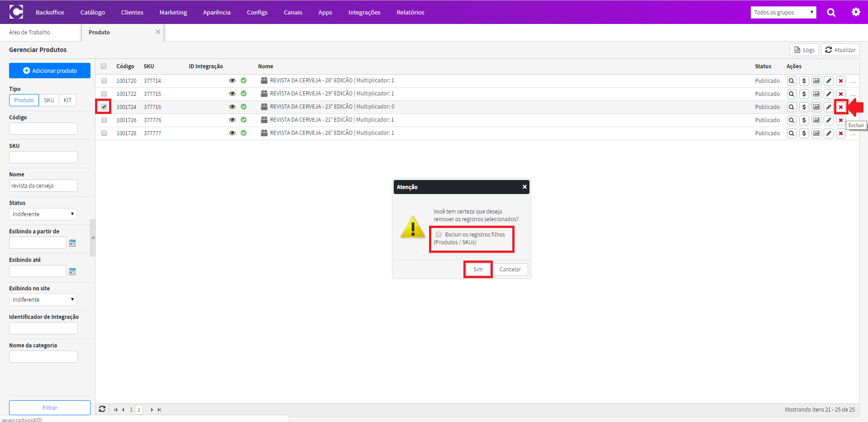Collapse the filter sidebar with arrow handle

[x=93, y=237]
